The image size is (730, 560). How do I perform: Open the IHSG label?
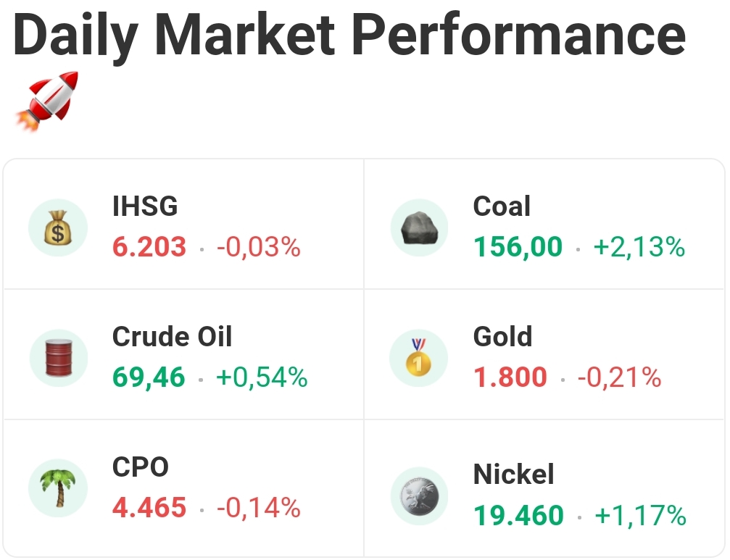[x=145, y=206]
